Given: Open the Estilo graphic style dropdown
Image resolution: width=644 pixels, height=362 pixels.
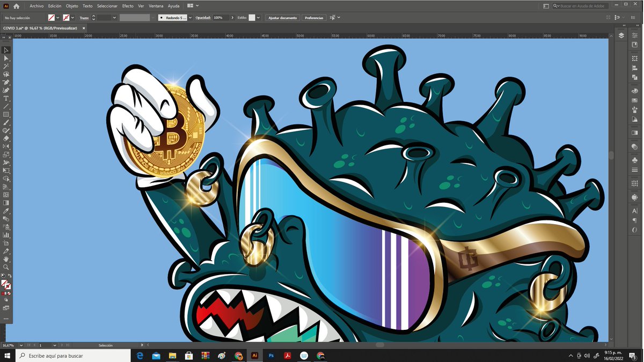Looking at the screenshot, I should coord(258,18).
